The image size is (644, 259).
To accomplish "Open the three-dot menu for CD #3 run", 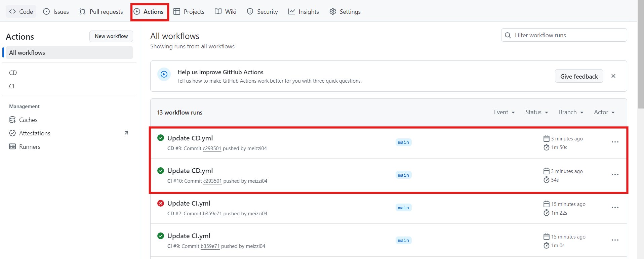I will [615, 142].
